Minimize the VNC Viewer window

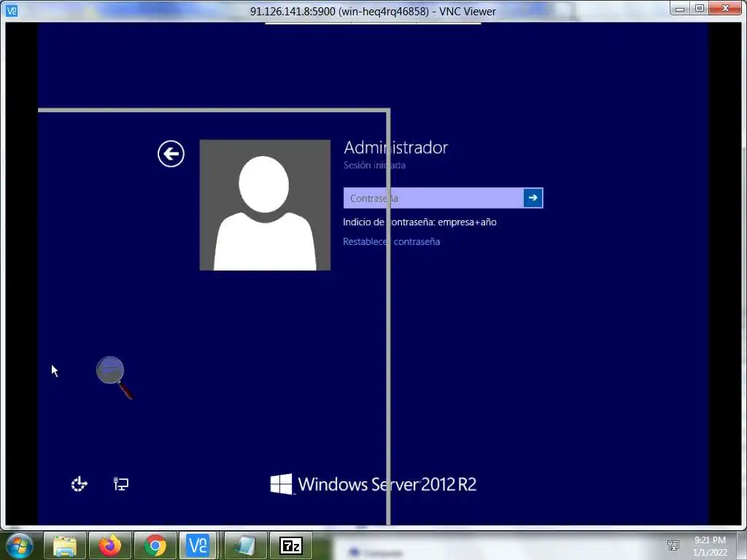click(680, 9)
